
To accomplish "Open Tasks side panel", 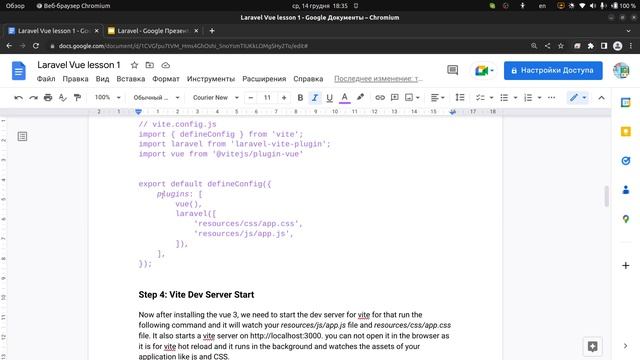I will pyautogui.click(x=625, y=161).
